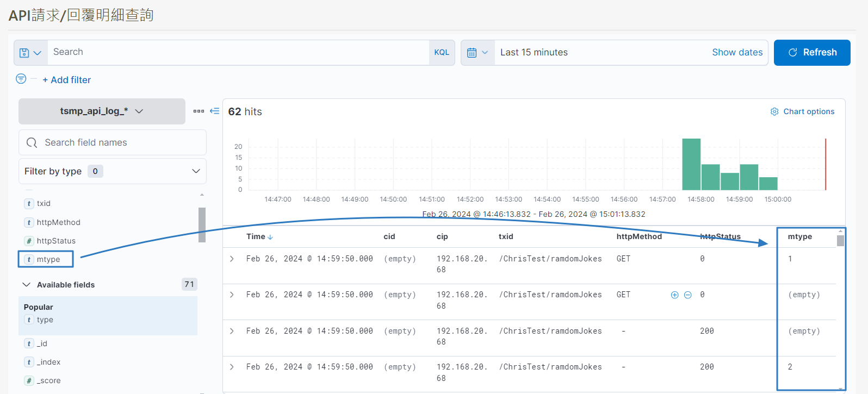Click the httpStatus field number type icon
Viewport: 868px width, 394px height.
29,241
